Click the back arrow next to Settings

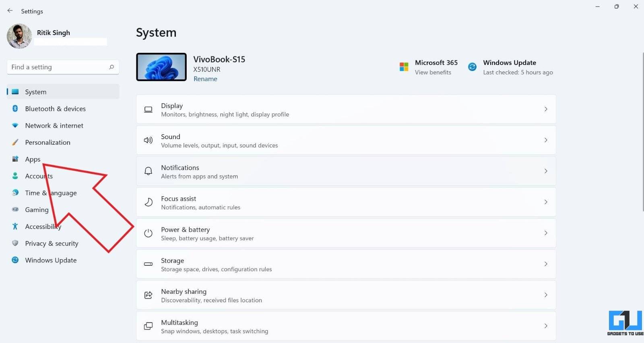point(10,11)
